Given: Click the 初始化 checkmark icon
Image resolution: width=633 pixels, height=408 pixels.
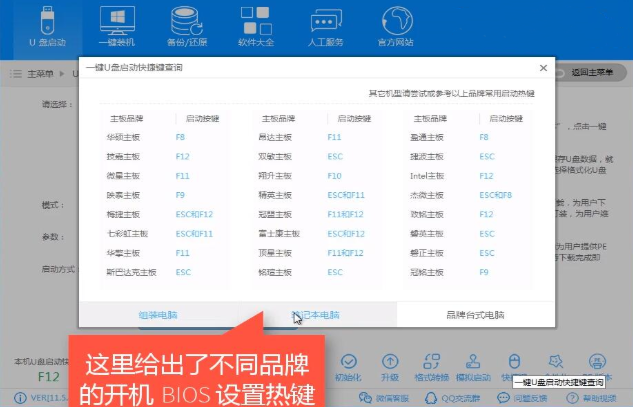Looking at the screenshot, I should pos(348,362).
